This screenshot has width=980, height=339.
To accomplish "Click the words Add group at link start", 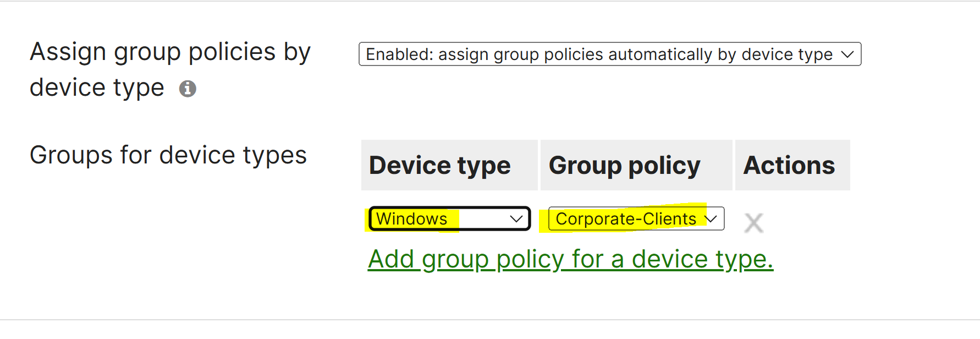I will 428,259.
